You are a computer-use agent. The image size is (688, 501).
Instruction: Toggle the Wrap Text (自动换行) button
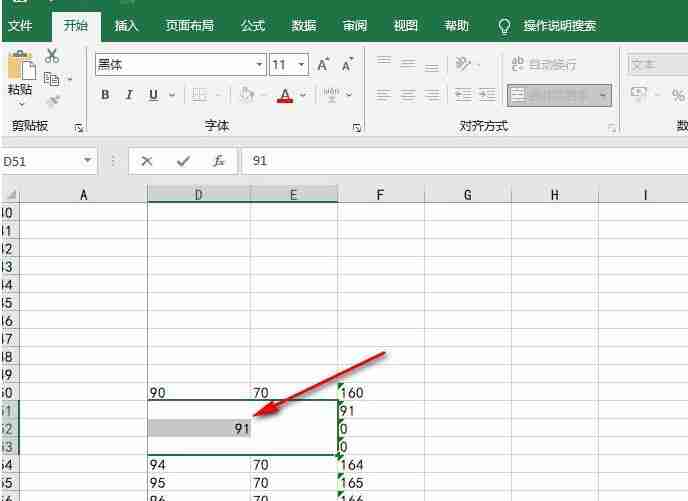(544, 64)
